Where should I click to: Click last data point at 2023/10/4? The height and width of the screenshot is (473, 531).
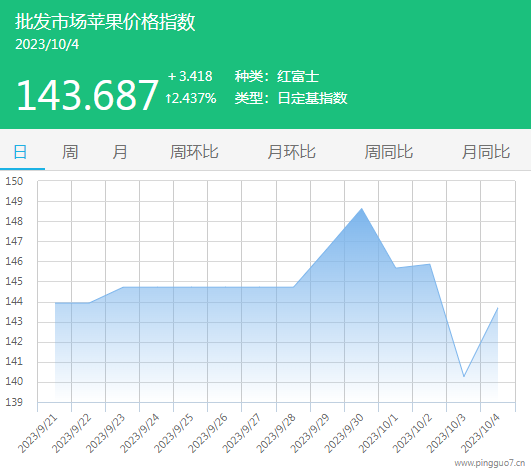[497, 308]
